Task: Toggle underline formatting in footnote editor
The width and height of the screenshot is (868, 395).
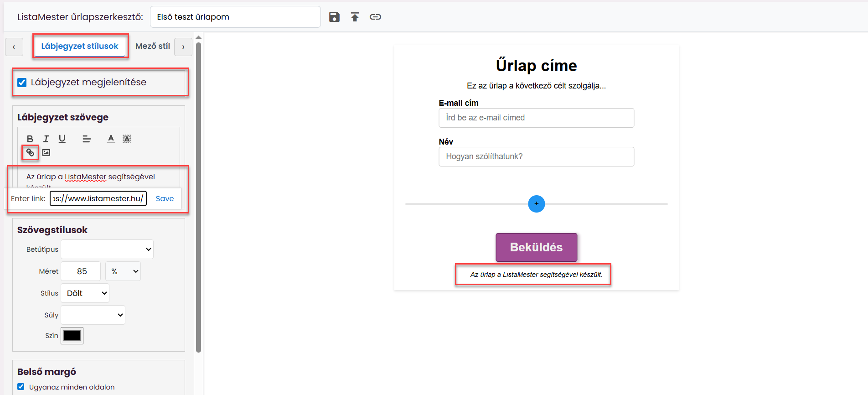Action: point(62,139)
